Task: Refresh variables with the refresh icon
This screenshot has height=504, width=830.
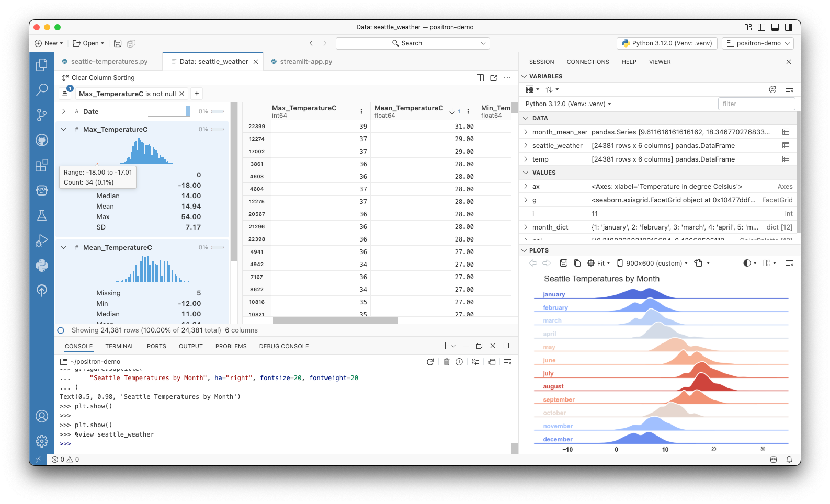Action: tap(772, 89)
